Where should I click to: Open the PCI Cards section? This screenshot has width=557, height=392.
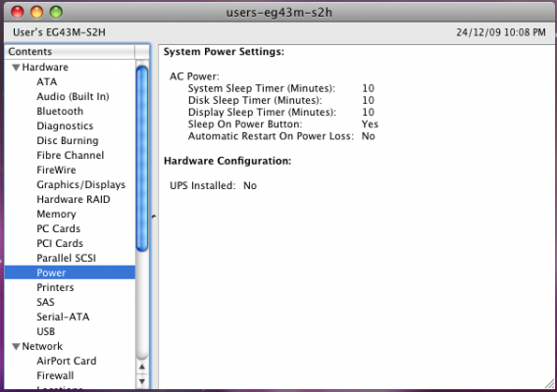click(60, 243)
